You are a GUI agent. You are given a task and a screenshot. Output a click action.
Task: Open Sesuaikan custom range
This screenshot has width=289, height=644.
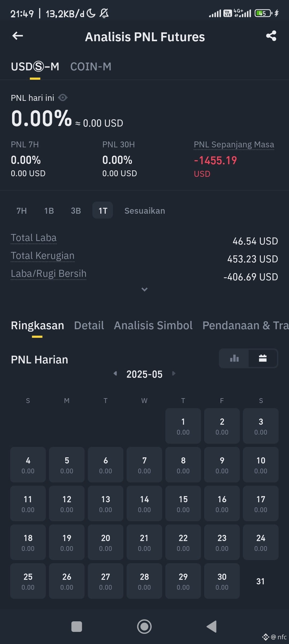[144, 211]
